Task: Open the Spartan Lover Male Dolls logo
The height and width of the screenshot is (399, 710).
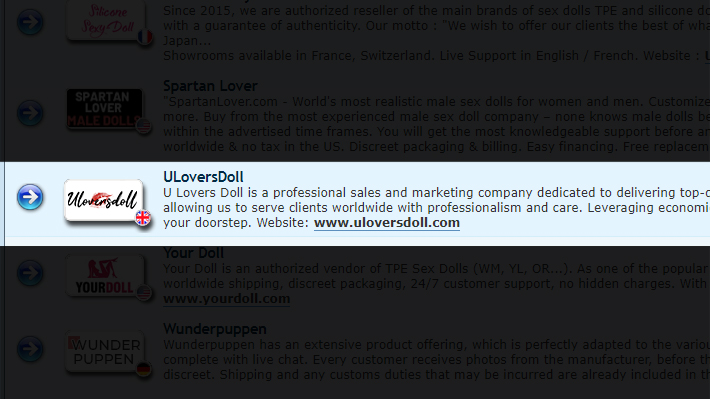Action: [104, 109]
